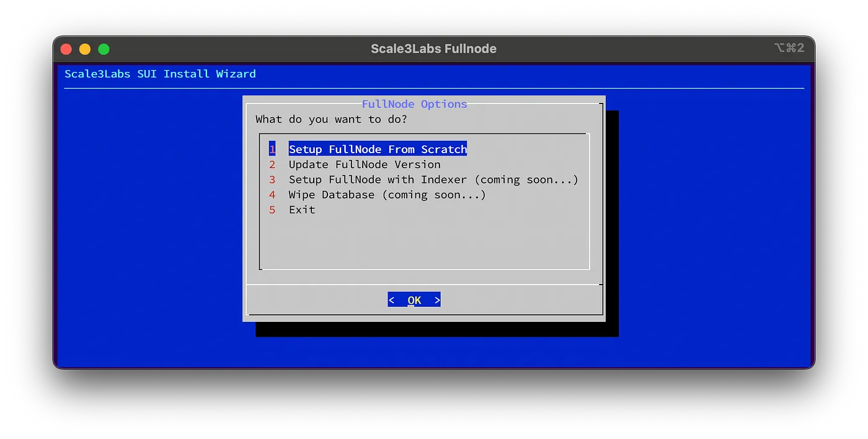
Task: Click the "FullNode Options" dialog title
Action: click(x=414, y=104)
